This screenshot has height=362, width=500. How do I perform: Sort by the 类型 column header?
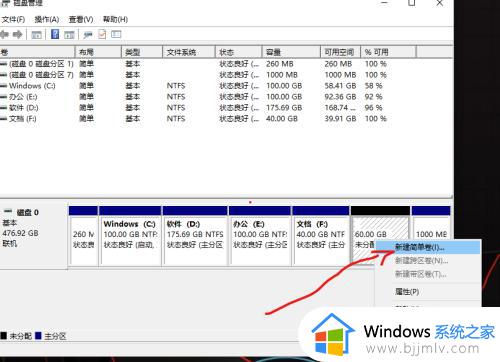coord(142,52)
